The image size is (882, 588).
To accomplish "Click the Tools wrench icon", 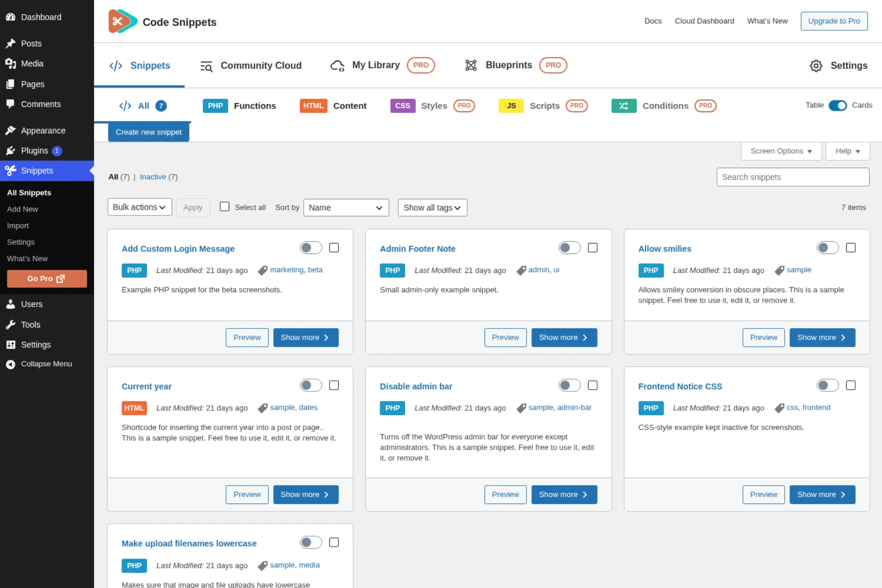I will coord(11,325).
